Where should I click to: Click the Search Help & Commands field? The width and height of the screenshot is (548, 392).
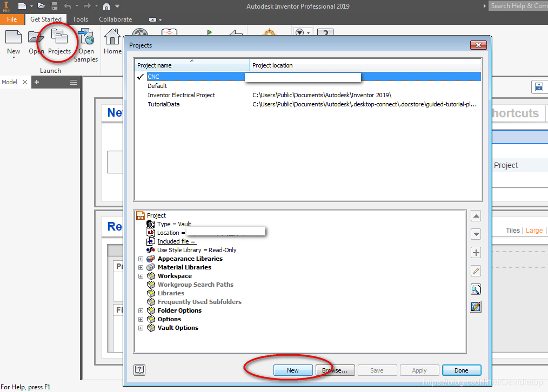(518, 6)
